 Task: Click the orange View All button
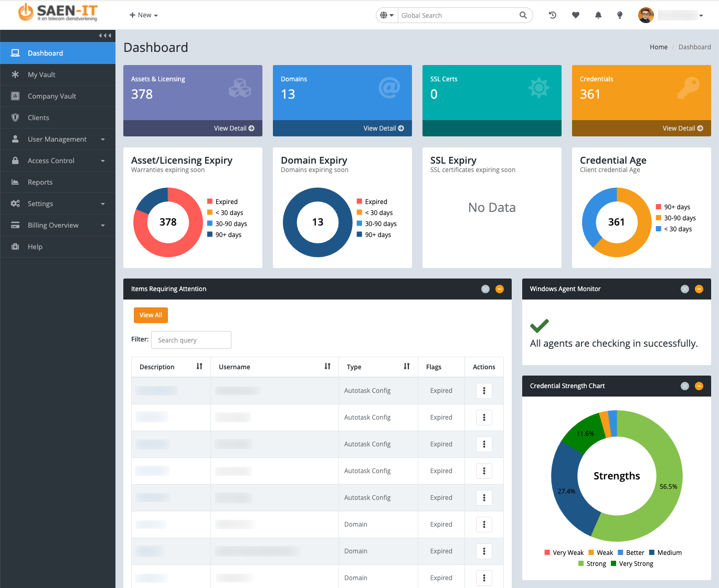(x=151, y=315)
